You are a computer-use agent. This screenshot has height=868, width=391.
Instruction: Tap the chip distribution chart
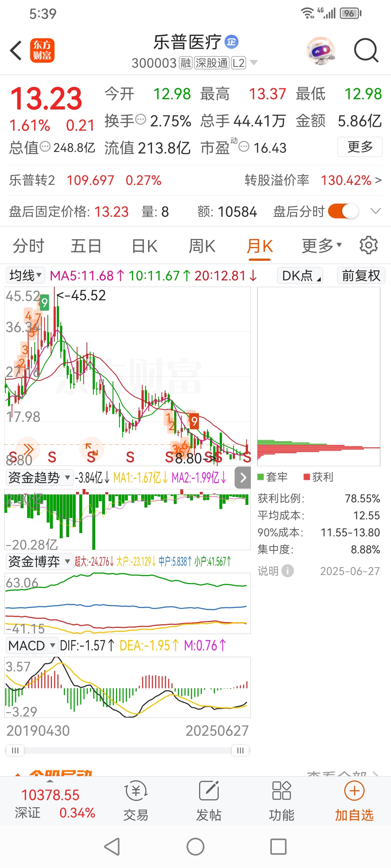[x=319, y=376]
